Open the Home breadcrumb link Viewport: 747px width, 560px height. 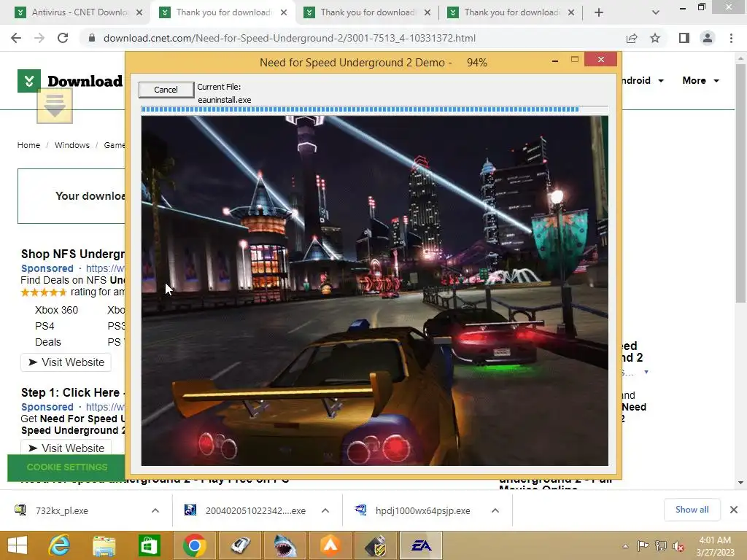click(28, 145)
